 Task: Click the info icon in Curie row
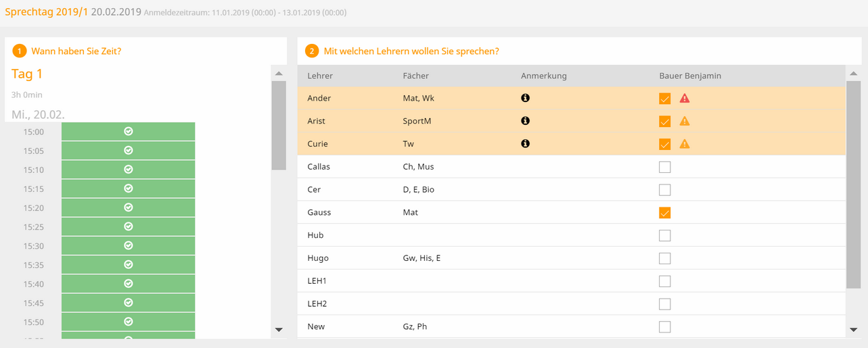[x=525, y=144]
